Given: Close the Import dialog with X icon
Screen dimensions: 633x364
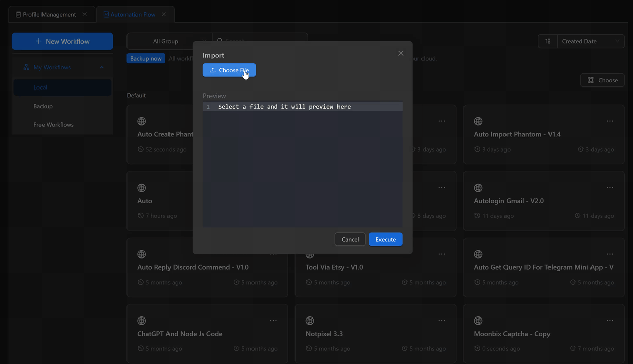Looking at the screenshot, I should tap(401, 53).
